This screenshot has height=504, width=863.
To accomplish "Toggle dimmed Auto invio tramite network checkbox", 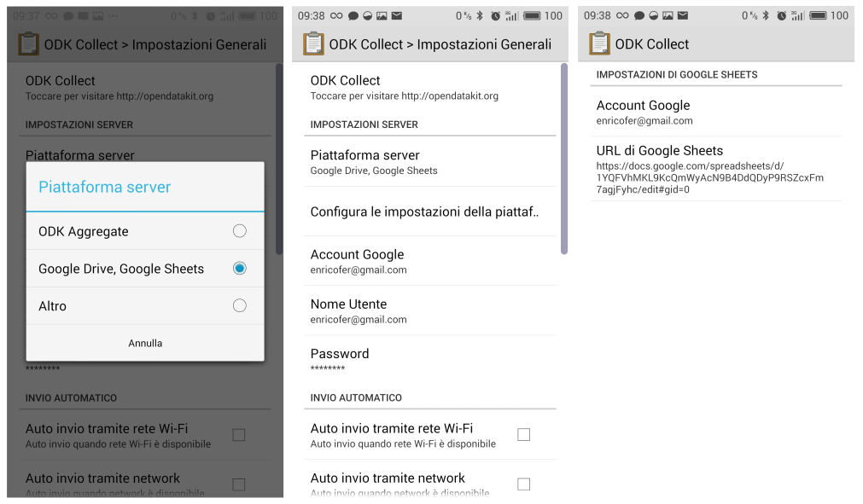I will coord(239,484).
